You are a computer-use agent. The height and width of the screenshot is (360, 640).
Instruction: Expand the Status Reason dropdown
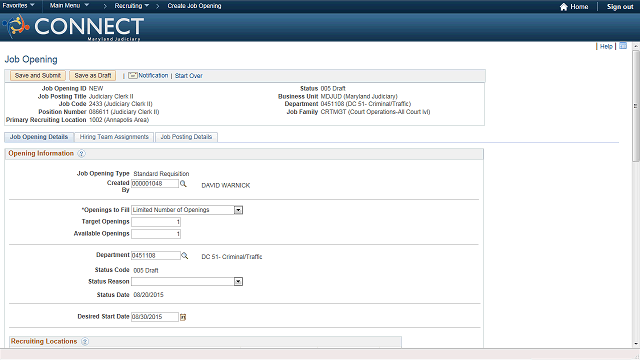click(238, 282)
